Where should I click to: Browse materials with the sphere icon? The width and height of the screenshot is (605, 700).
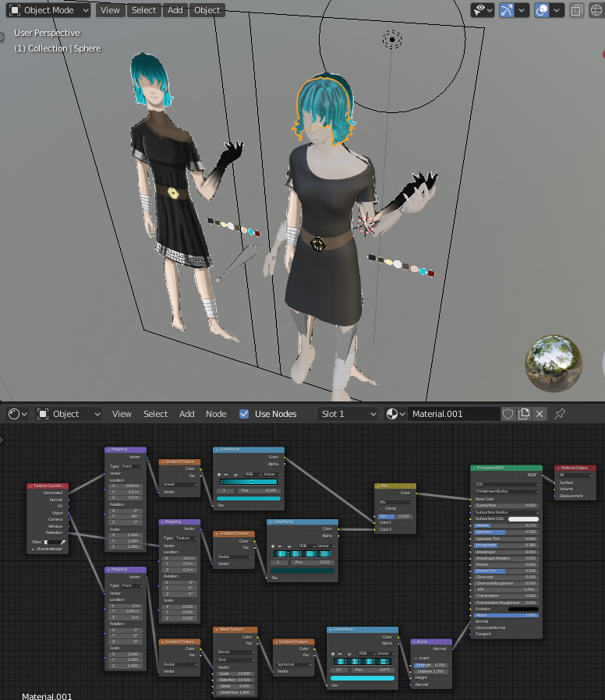pyautogui.click(x=395, y=414)
